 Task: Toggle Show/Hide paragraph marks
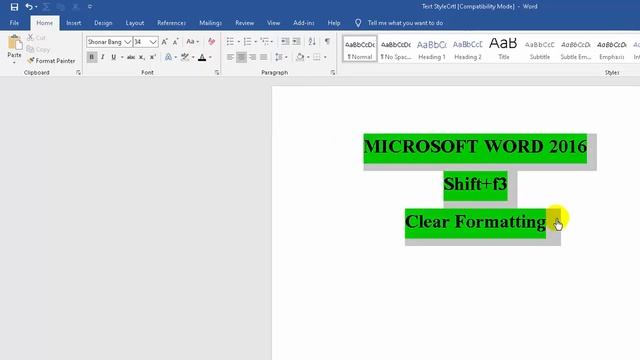327,42
